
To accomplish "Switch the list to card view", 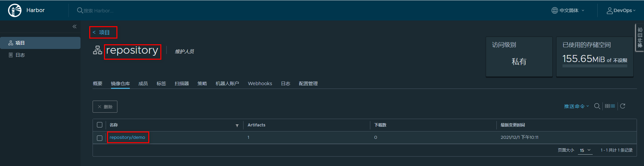I will pos(607,106).
